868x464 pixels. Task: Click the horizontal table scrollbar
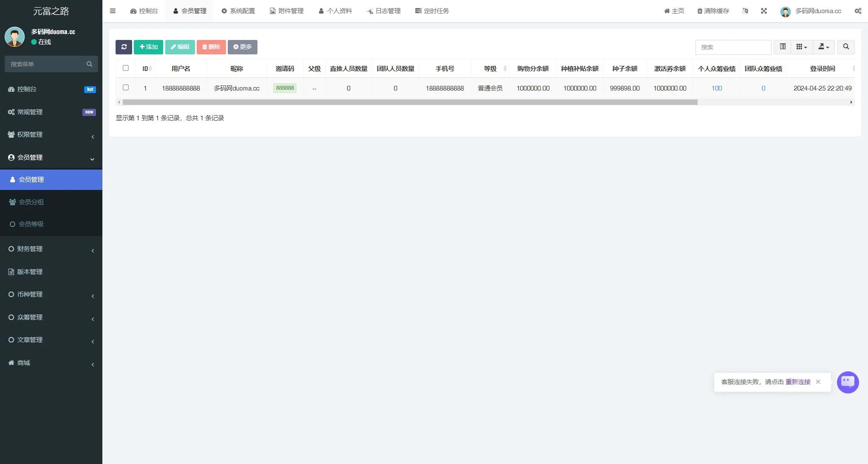pyautogui.click(x=410, y=102)
